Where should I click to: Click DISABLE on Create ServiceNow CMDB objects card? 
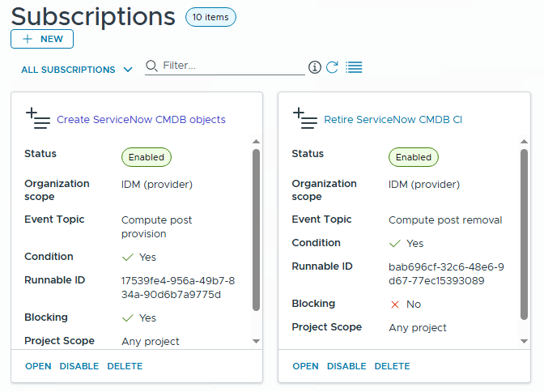click(79, 366)
